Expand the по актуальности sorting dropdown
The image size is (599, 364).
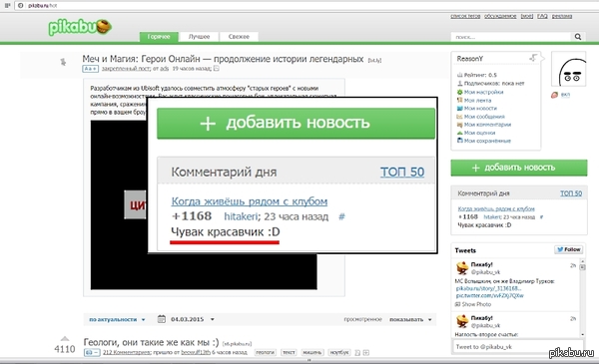(x=117, y=319)
